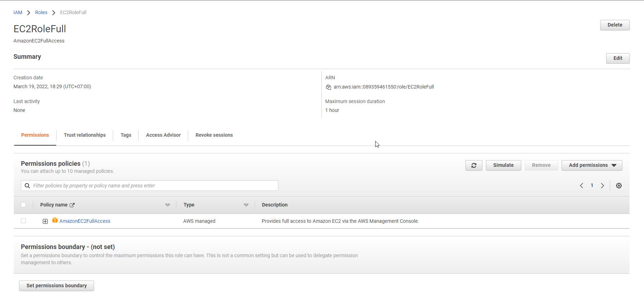Image resolution: width=644 pixels, height=294 pixels.
Task: Click page number 1 in pagination
Action: tap(592, 185)
